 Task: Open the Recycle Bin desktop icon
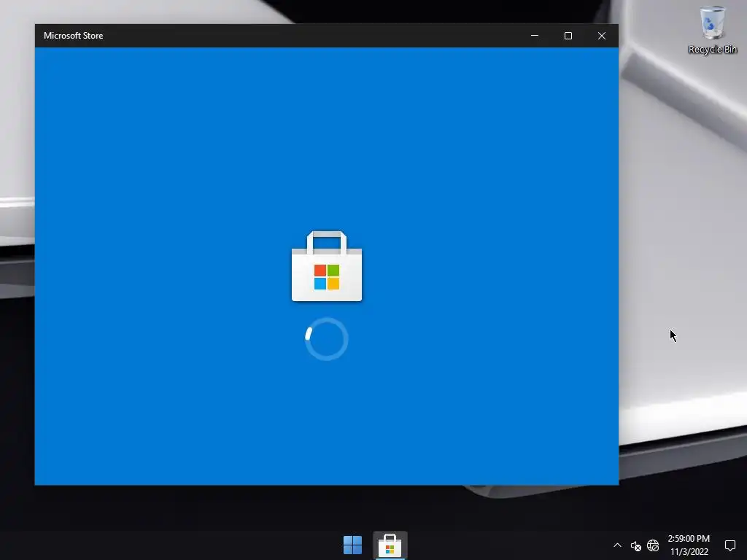click(712, 30)
